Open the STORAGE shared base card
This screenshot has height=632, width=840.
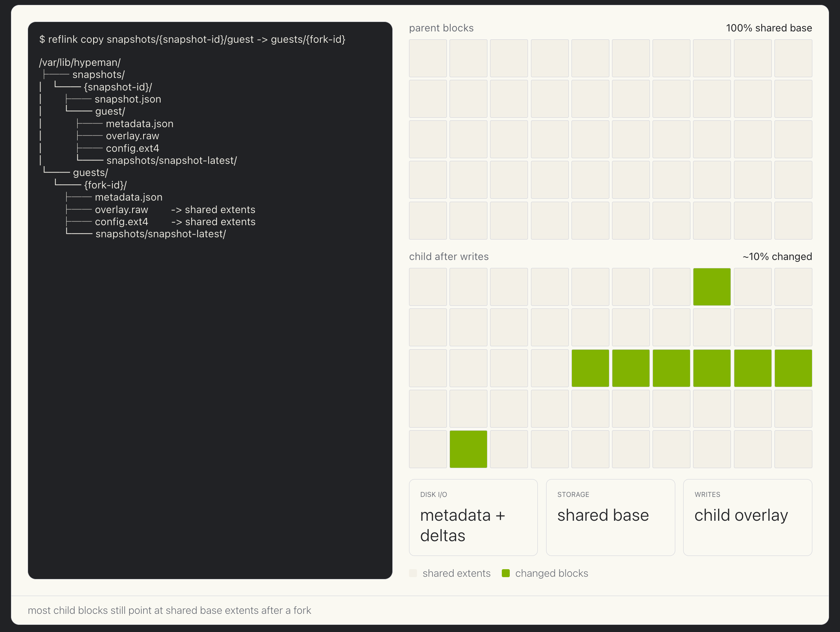(x=610, y=517)
